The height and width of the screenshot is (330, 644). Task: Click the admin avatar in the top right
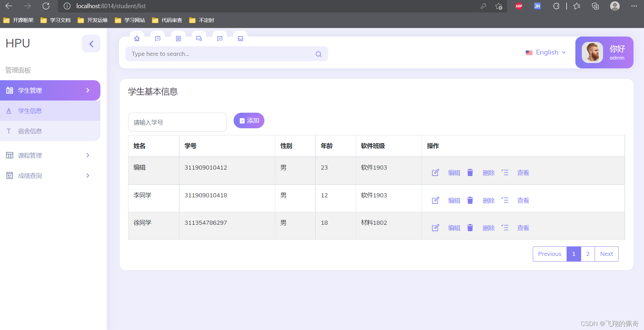coord(592,52)
